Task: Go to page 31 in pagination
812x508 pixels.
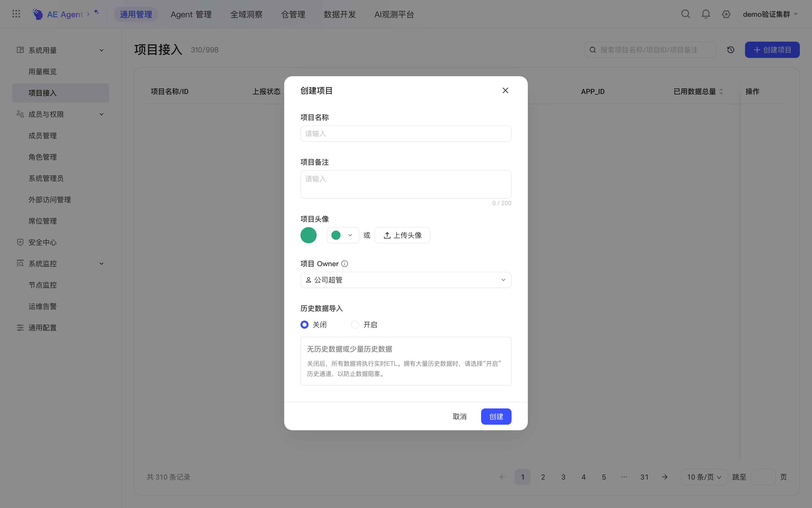Action: [x=644, y=477]
